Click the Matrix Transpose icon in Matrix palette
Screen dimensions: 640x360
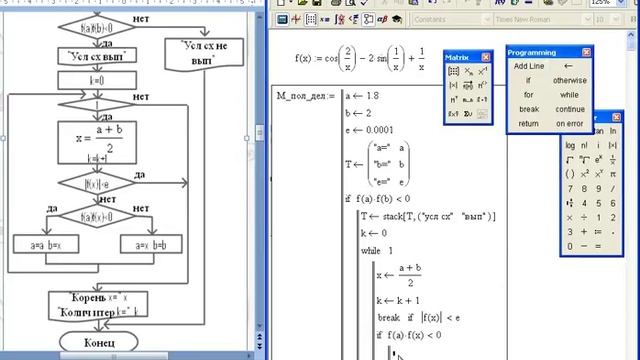tap(453, 100)
